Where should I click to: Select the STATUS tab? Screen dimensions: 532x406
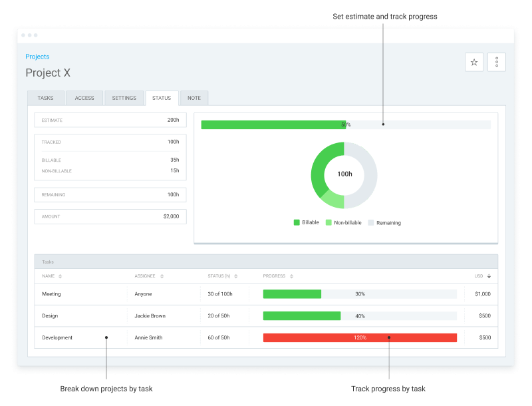click(x=162, y=98)
